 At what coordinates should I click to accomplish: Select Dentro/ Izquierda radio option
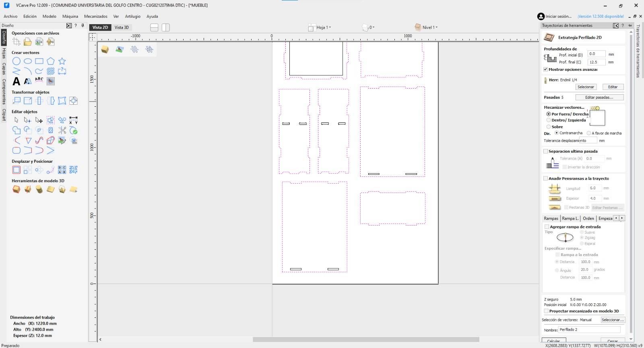(x=548, y=120)
